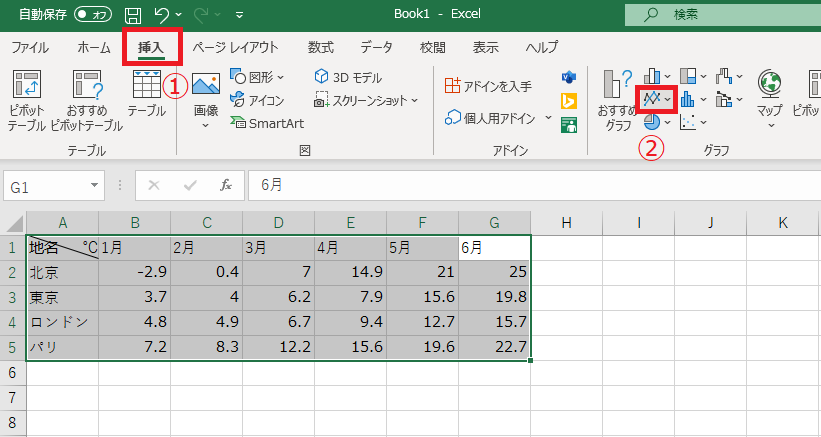Viewport: 821px width, 437px height.
Task: Open the ファイル tab
Action: [x=30, y=47]
